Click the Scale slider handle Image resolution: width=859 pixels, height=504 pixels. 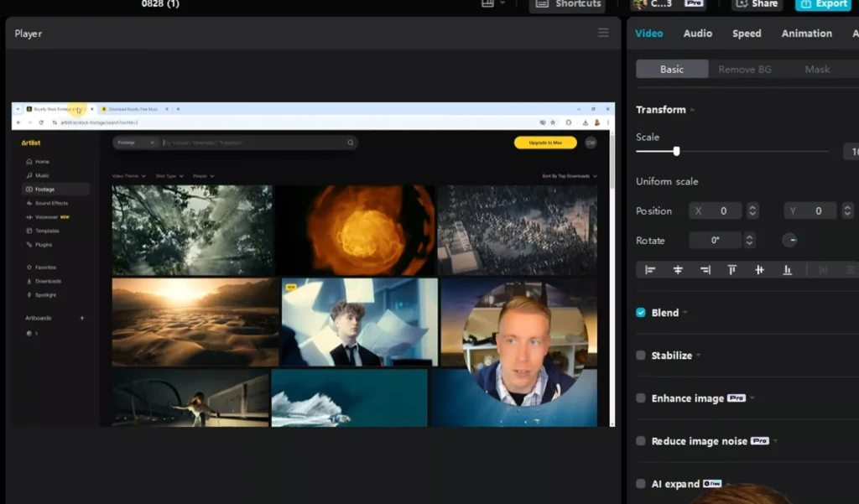[x=676, y=152]
